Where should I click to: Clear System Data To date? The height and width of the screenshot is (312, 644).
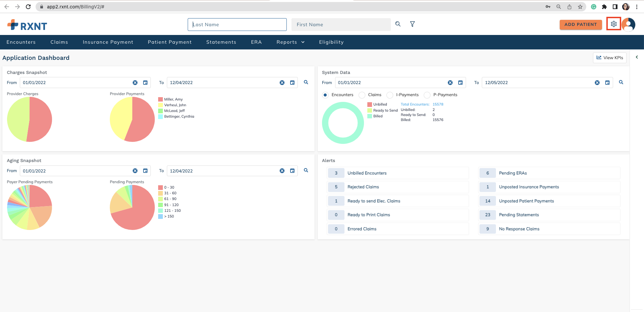tap(597, 83)
